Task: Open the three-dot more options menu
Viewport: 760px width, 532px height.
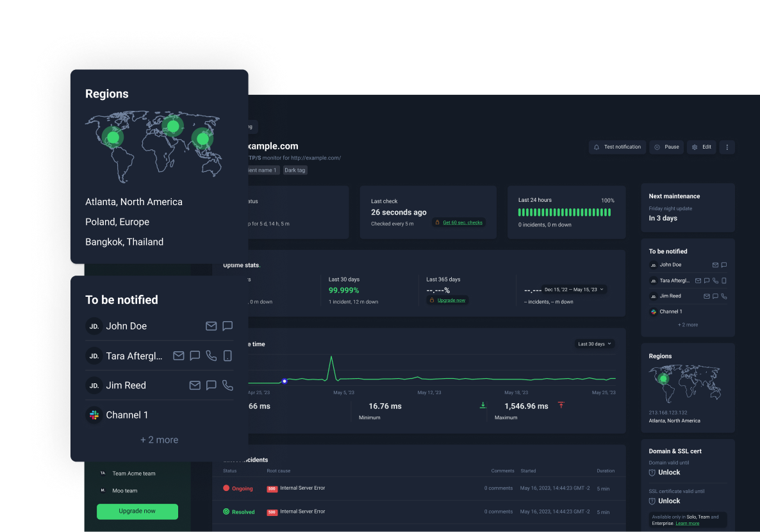Action: click(727, 147)
